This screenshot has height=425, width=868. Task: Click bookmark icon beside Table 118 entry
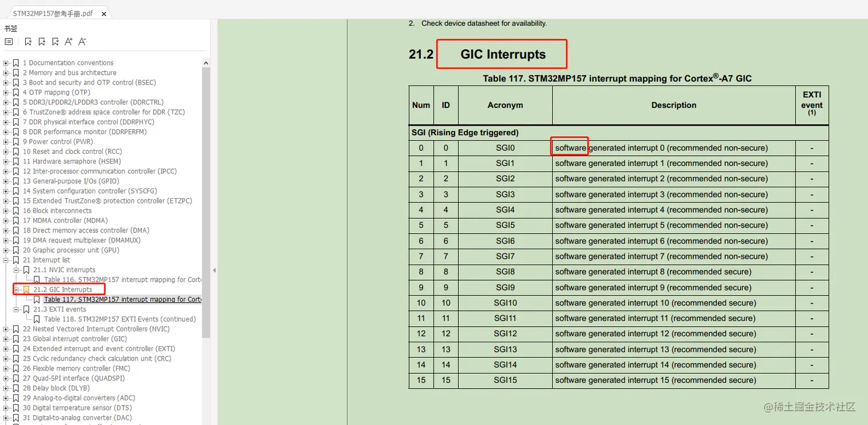(x=37, y=319)
